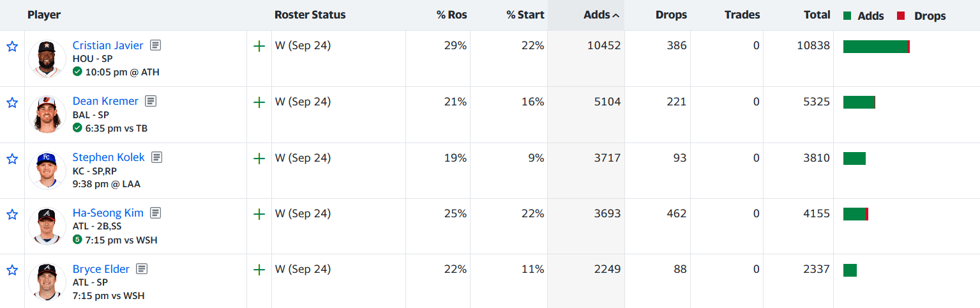The width and height of the screenshot is (980, 308).
Task: Open Cristian Javier player page link
Action: click(108, 45)
